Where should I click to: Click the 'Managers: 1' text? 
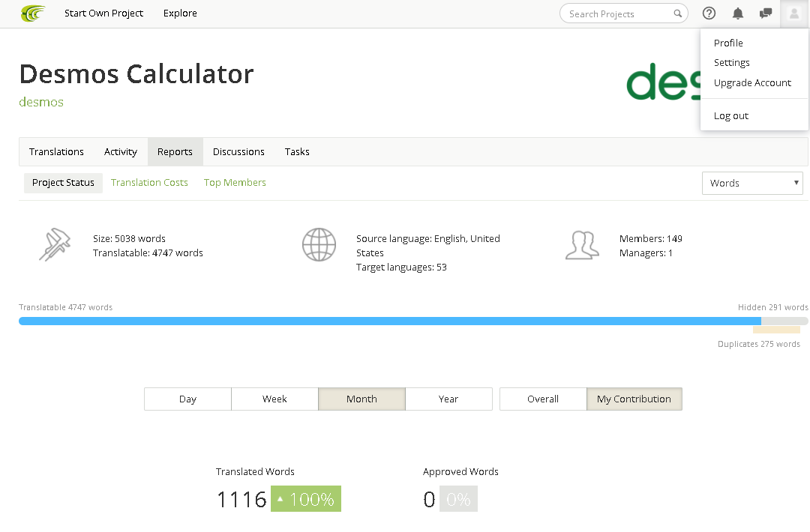(x=646, y=253)
